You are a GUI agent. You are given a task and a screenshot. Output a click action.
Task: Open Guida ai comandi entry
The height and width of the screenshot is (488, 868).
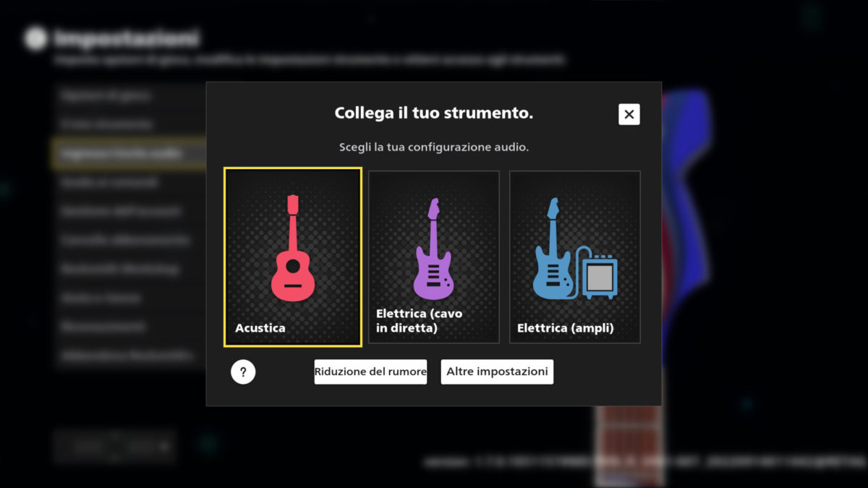coord(130,182)
